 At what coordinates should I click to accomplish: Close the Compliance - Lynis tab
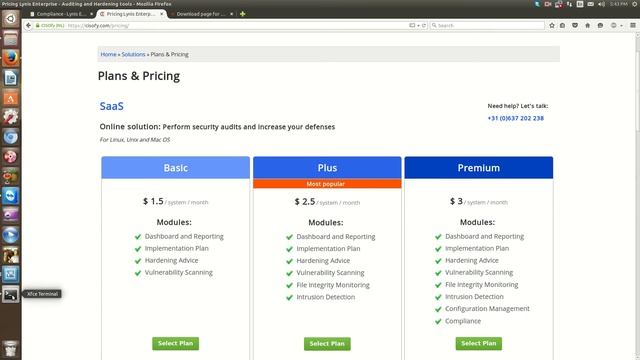91,14
